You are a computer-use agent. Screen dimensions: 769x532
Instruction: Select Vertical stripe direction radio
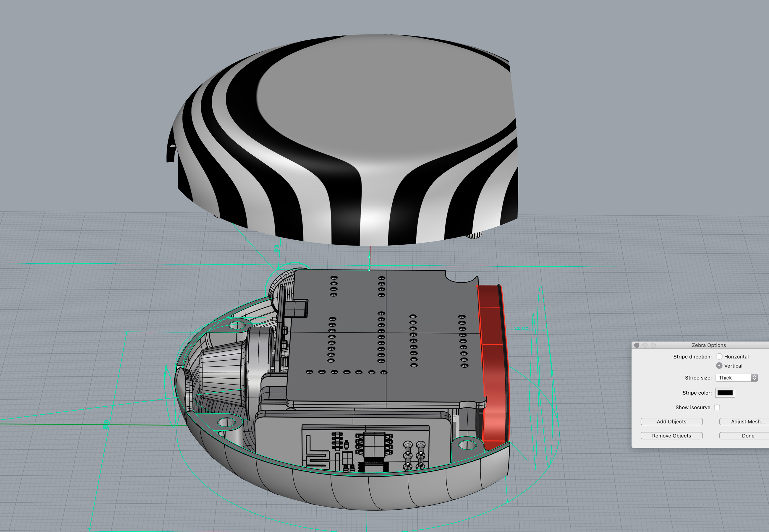[x=719, y=366]
